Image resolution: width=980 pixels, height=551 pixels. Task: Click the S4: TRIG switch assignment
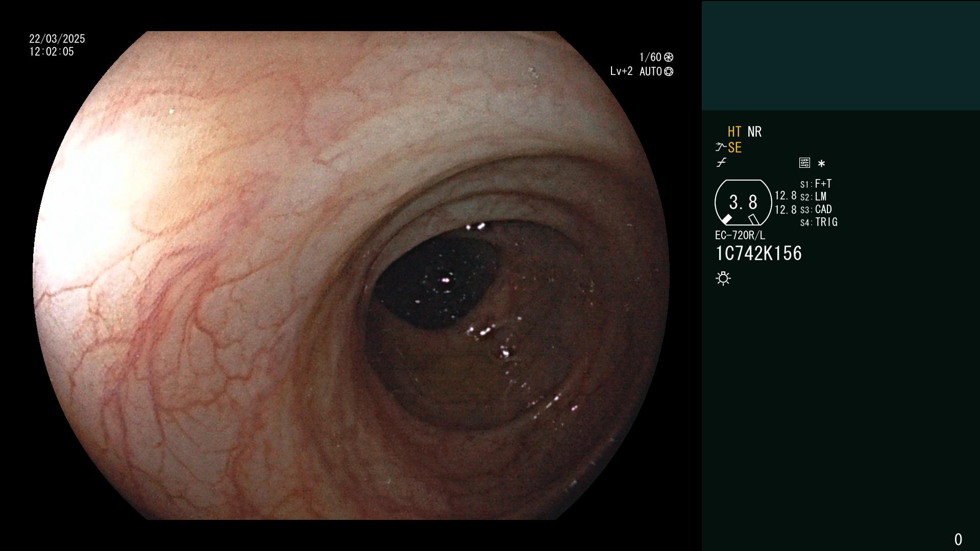(819, 222)
